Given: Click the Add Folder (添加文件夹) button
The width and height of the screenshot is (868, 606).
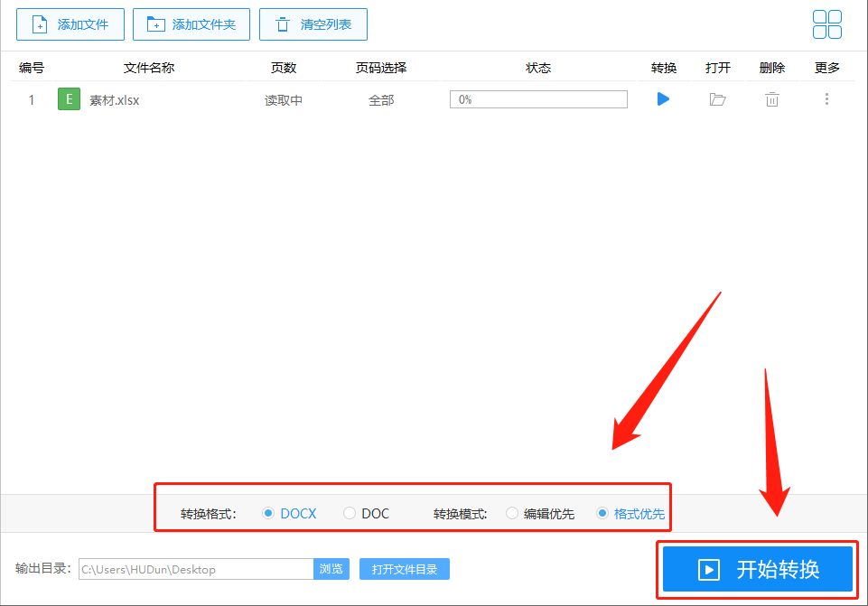Looking at the screenshot, I should [x=191, y=24].
